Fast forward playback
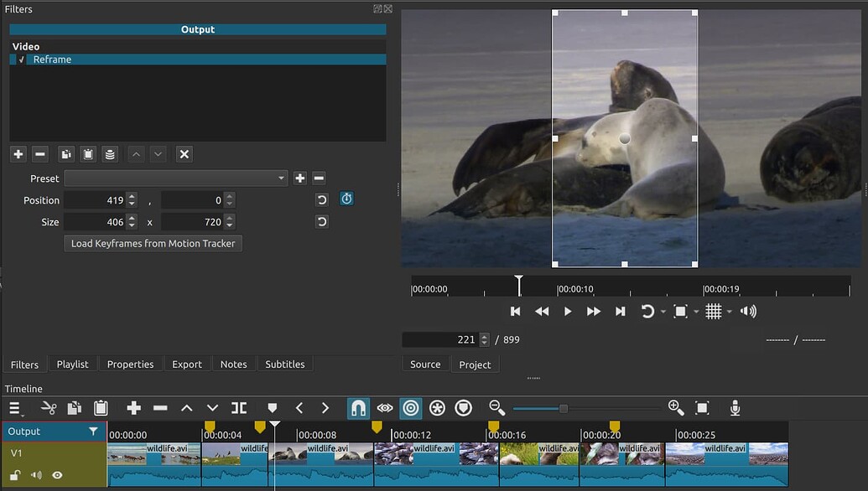 pos(594,312)
